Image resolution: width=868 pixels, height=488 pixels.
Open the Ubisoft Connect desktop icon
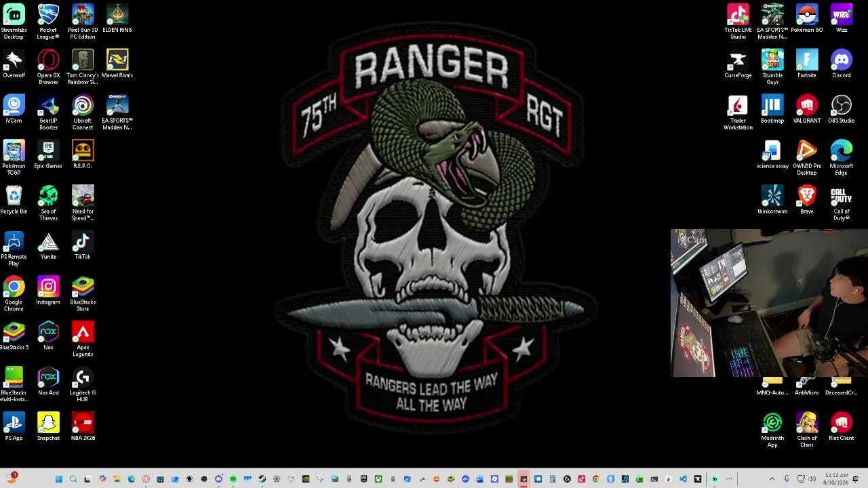coord(83,113)
